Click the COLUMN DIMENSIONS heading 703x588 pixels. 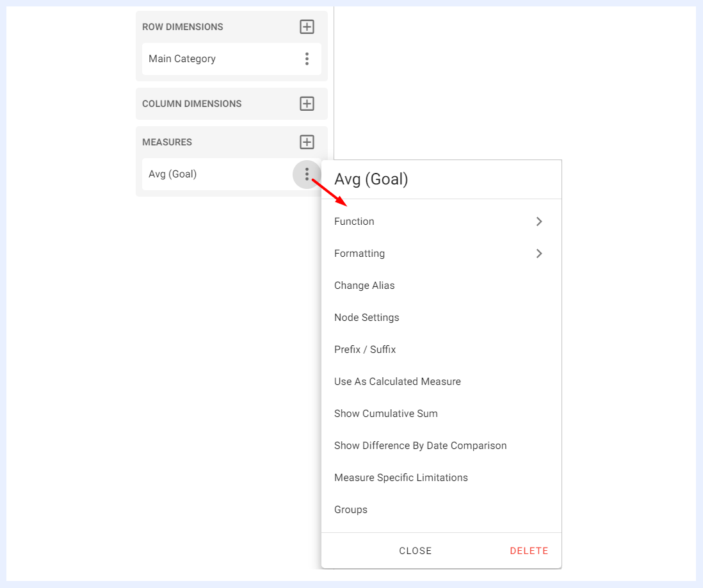point(192,104)
